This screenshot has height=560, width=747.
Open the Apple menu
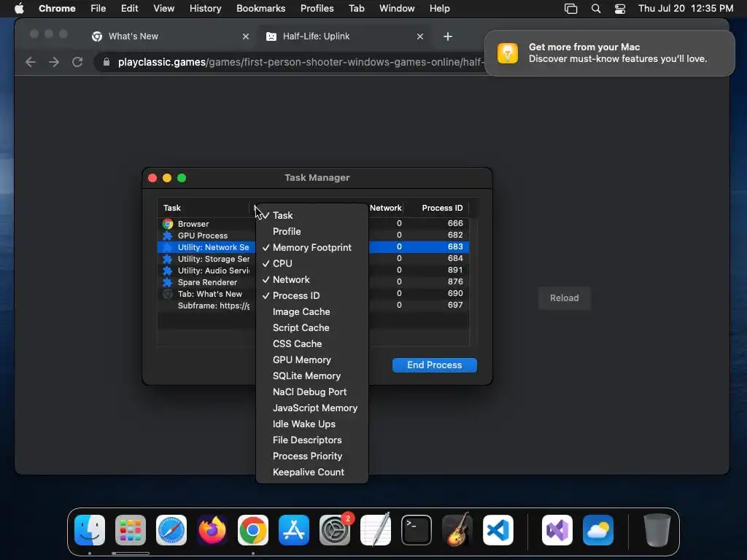point(19,8)
